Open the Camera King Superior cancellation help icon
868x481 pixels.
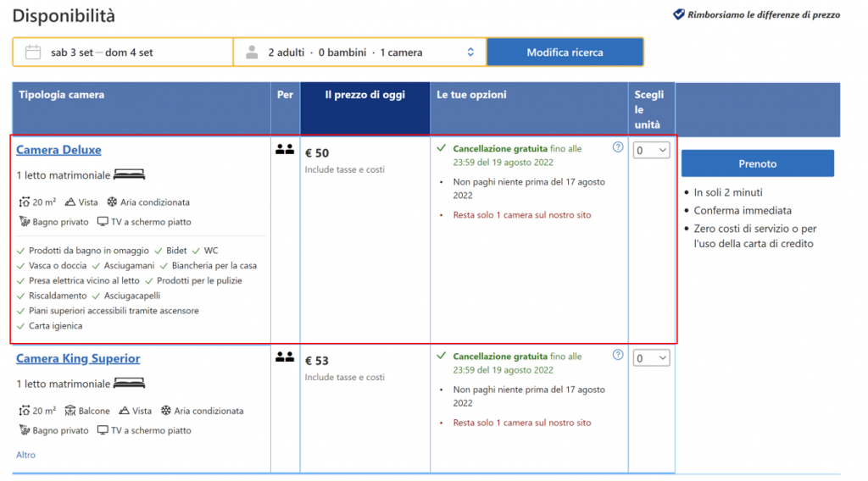pyautogui.click(x=618, y=355)
